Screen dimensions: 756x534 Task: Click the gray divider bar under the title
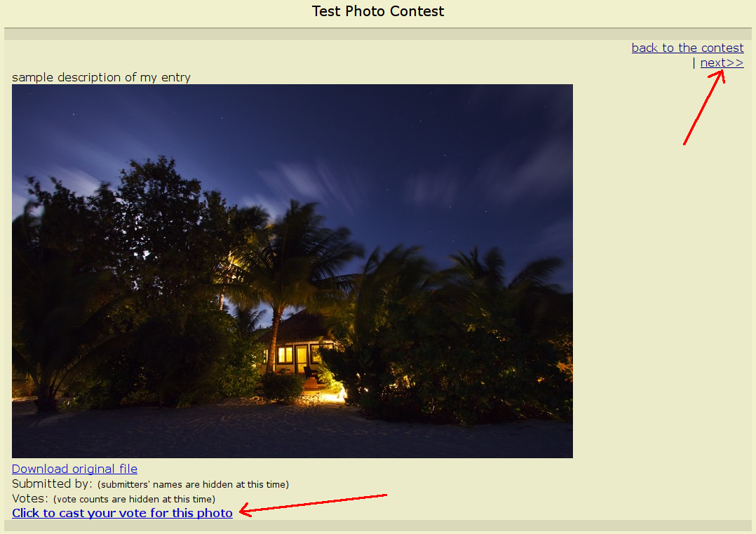click(378, 34)
